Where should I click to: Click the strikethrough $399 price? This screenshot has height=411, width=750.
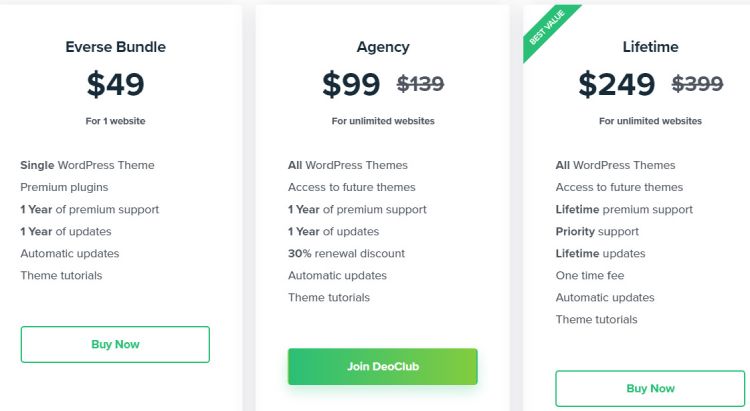(x=697, y=85)
